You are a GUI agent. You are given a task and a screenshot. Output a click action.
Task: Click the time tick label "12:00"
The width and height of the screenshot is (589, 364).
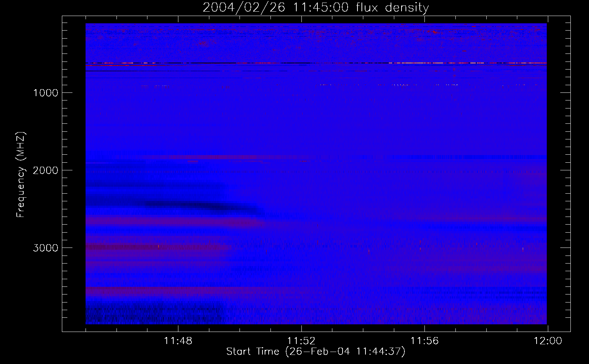pyautogui.click(x=548, y=341)
